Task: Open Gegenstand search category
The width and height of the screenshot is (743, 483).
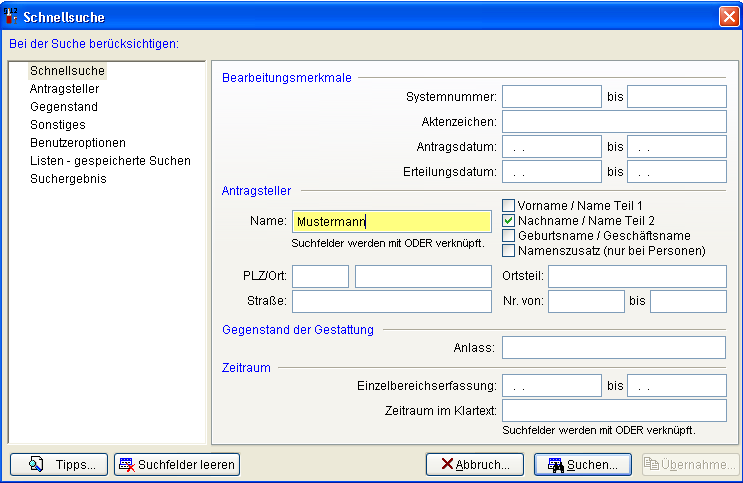Action: pos(64,107)
